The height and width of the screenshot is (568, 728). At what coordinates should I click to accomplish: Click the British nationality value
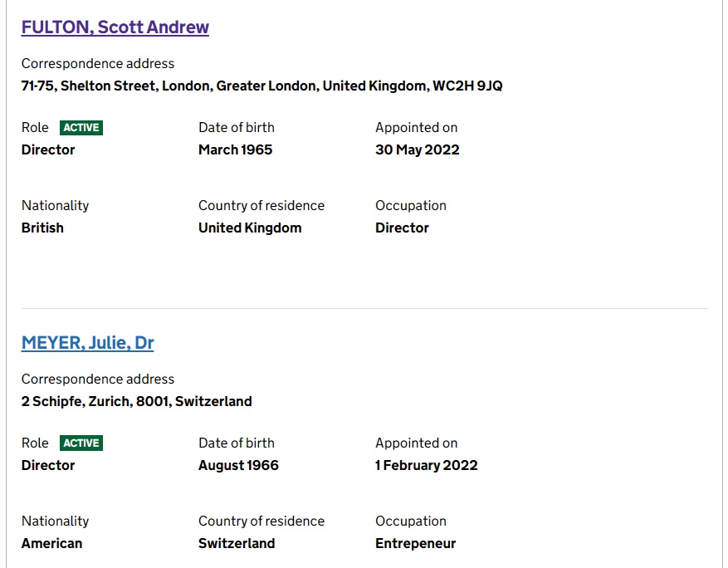tap(42, 228)
